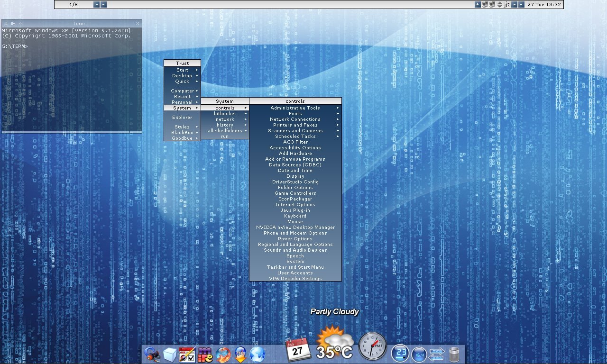The image size is (607, 364).
Task: Click the Jan 27 calendar dock widget
Action: tap(298, 350)
